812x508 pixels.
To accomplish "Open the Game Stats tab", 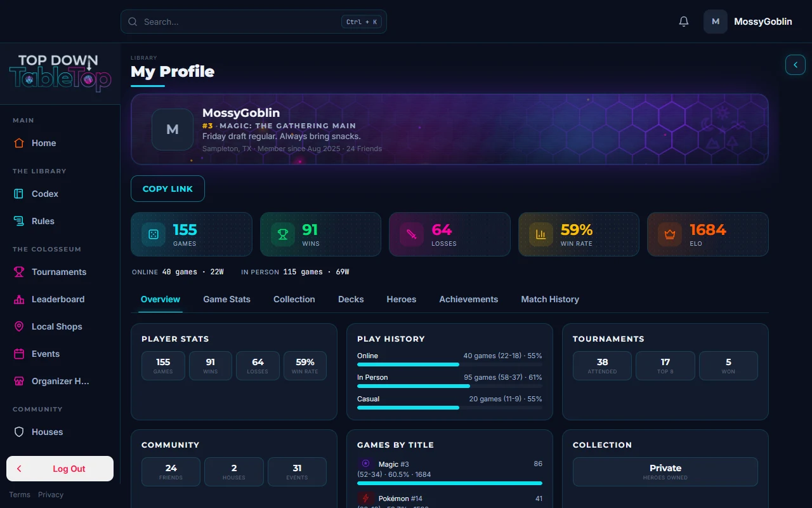I will click(x=226, y=299).
